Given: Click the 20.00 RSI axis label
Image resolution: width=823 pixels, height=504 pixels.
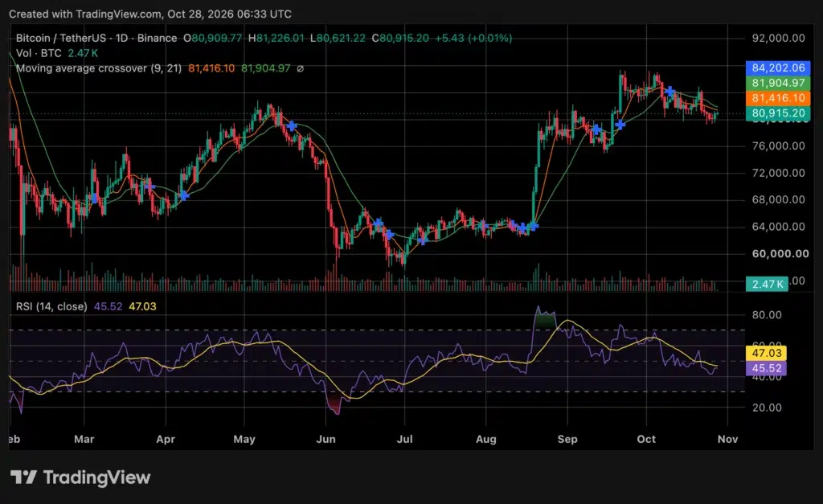Looking at the screenshot, I should click(767, 408).
